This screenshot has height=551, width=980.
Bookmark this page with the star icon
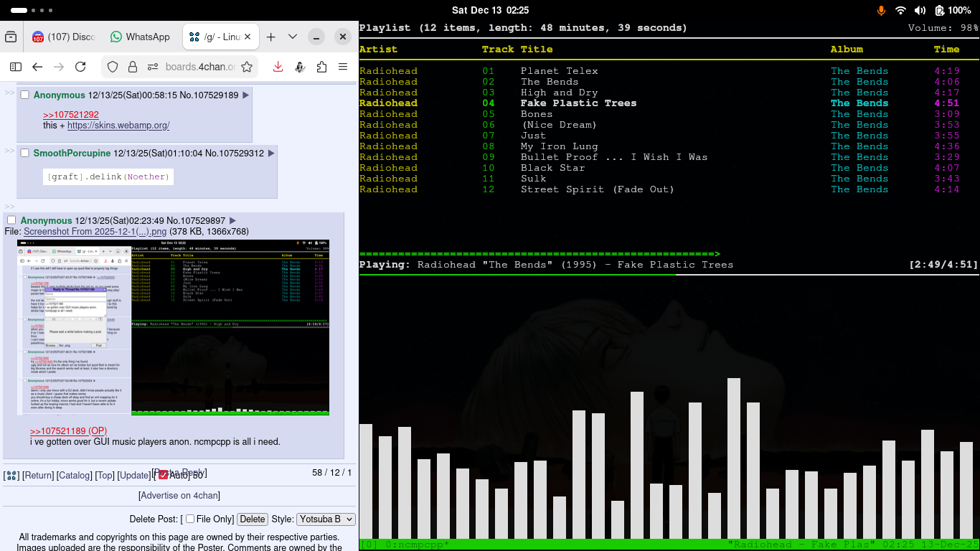click(x=247, y=67)
